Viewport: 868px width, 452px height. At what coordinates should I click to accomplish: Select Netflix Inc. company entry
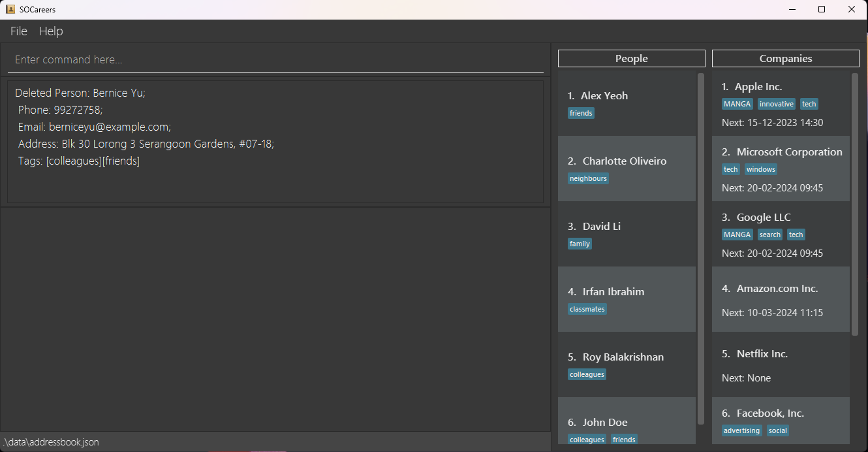coord(781,364)
